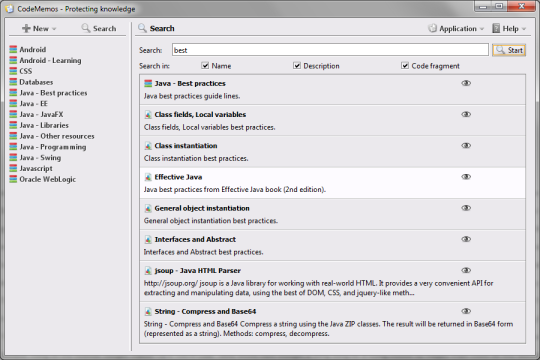The width and height of the screenshot is (540, 360).
Task: Click the stack icon of Java - Best practices result
Action: point(148,83)
